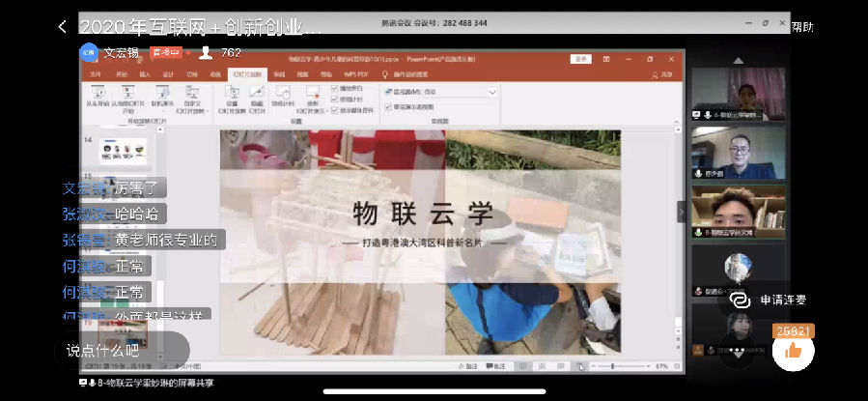
Task: Tap the back arrow beside the stream title
Action: 63,27
